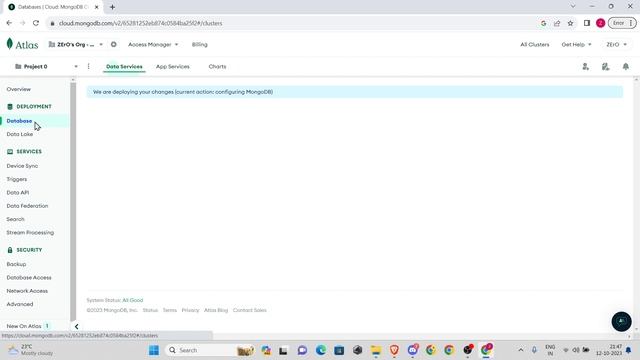Image resolution: width=640 pixels, height=360 pixels.
Task: Open the Terms footer link
Action: (170, 310)
